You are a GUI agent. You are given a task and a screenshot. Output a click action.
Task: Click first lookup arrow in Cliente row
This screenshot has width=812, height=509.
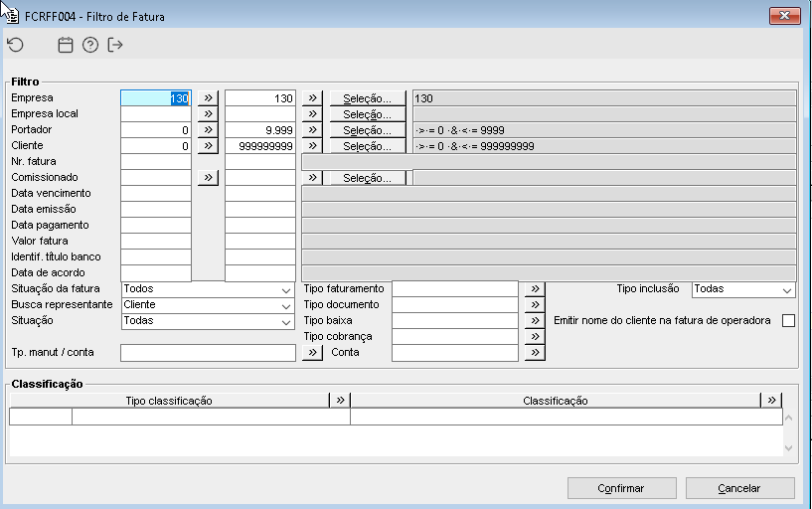(208, 146)
